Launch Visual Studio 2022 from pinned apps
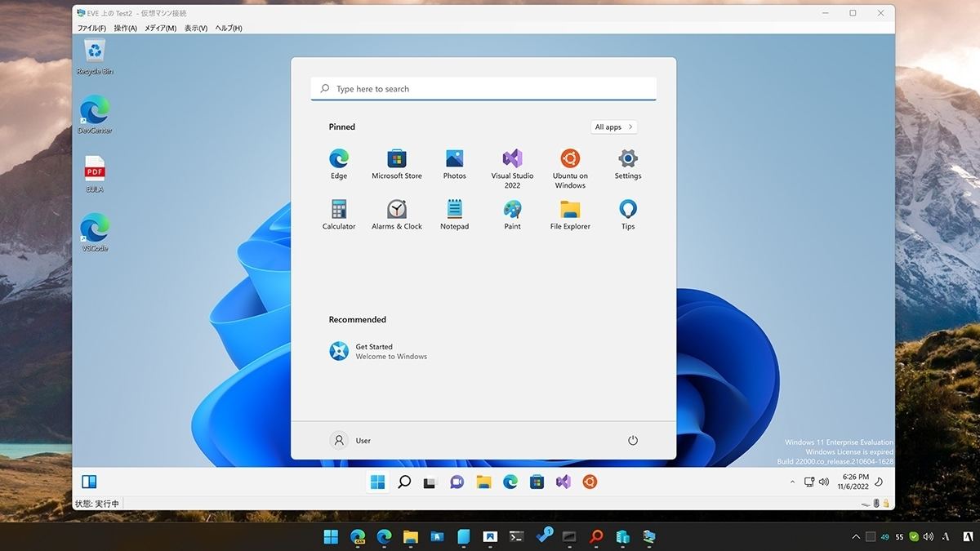Image resolution: width=980 pixels, height=551 pixels. 512,169
